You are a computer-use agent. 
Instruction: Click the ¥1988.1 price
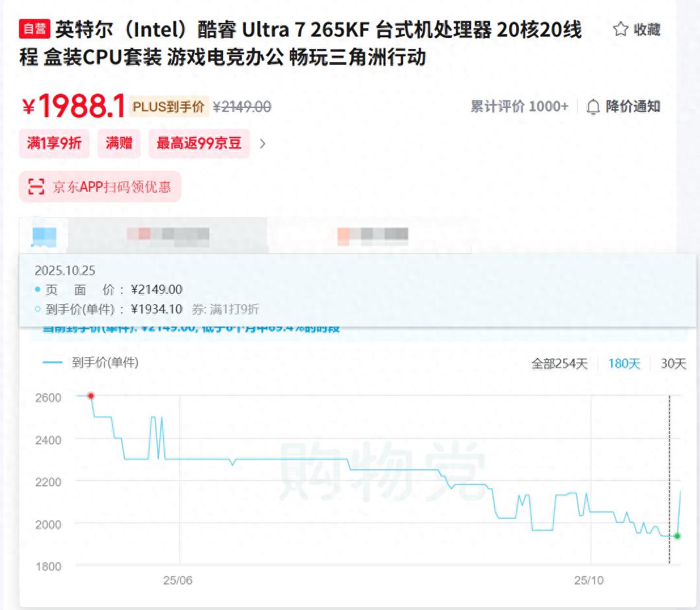click(74, 106)
